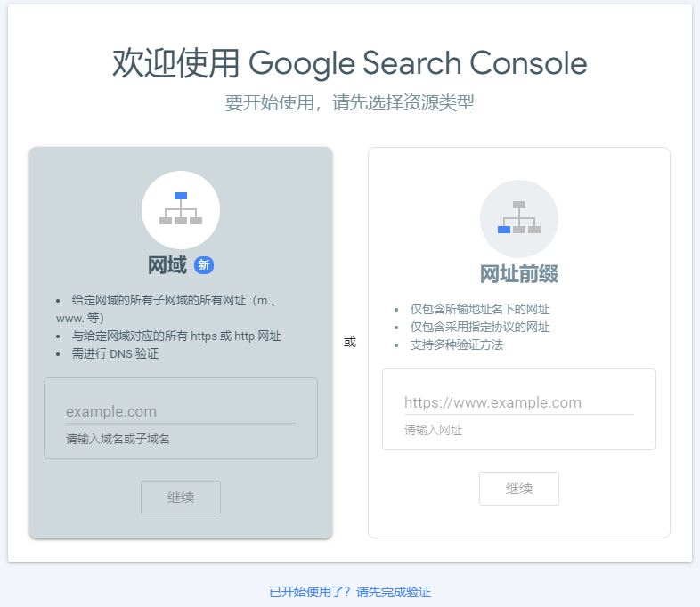Image resolution: width=700 pixels, height=607 pixels.
Task: Click the 或 separator between cards
Action: (x=350, y=342)
